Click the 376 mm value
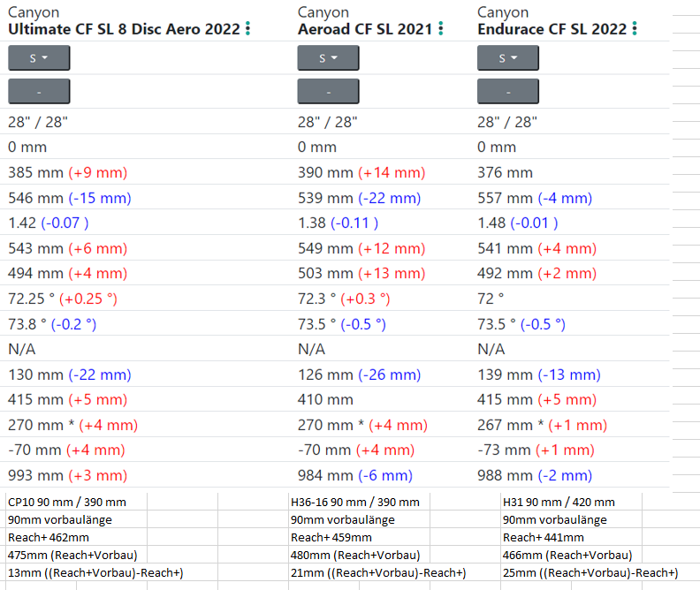Screen dimensions: 700x590 tap(505, 172)
